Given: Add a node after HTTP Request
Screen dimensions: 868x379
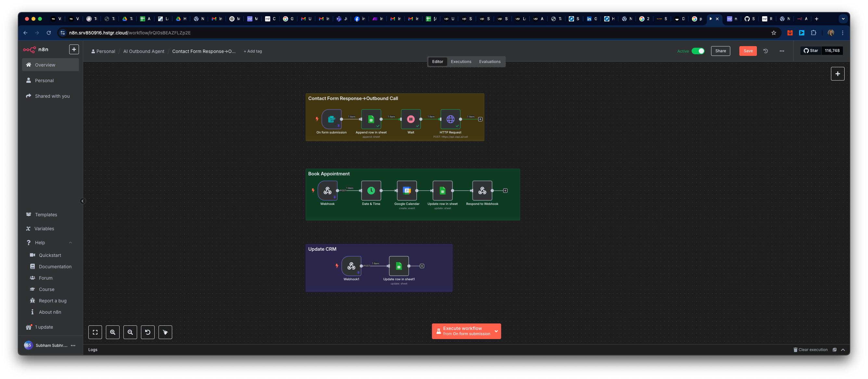Looking at the screenshot, I should click(480, 119).
